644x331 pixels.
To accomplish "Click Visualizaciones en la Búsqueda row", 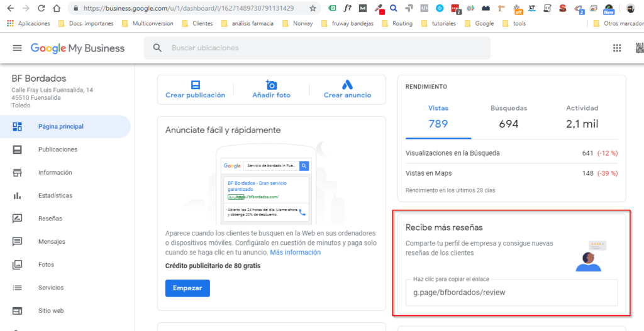I will (512, 153).
